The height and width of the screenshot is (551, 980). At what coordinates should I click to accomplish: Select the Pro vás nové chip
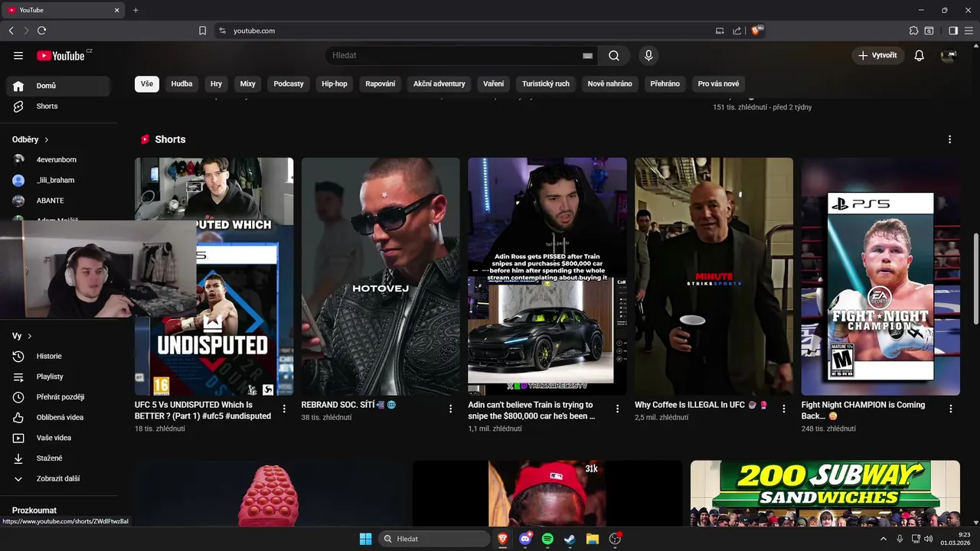(x=718, y=83)
